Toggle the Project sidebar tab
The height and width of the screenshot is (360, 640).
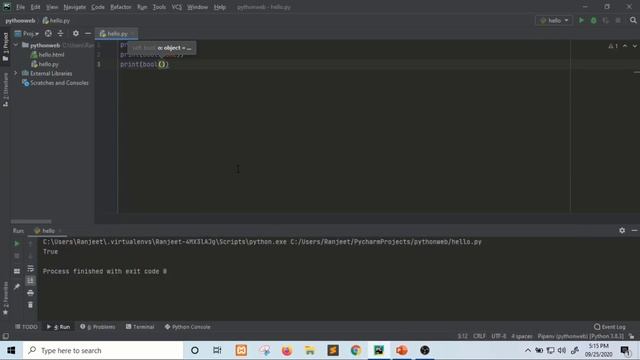[5, 47]
